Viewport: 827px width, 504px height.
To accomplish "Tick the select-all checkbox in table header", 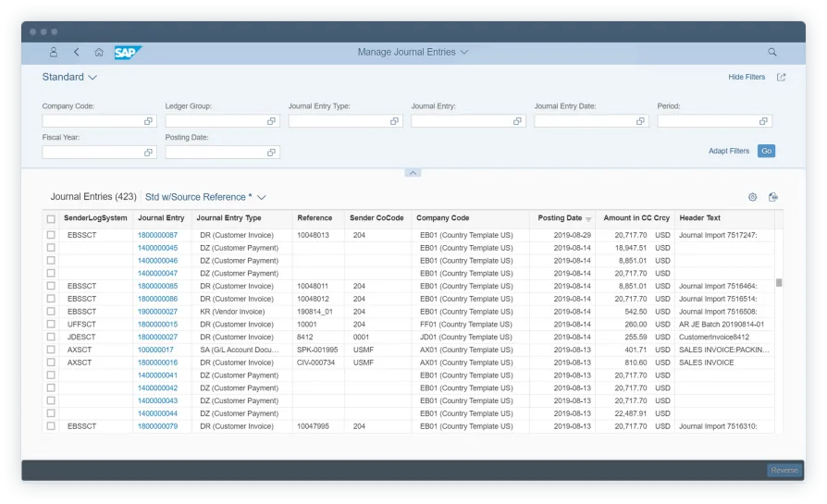I will [x=51, y=219].
